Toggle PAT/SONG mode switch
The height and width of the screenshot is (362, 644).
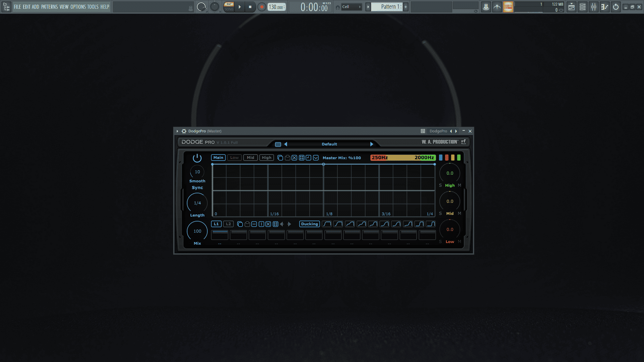tap(229, 7)
